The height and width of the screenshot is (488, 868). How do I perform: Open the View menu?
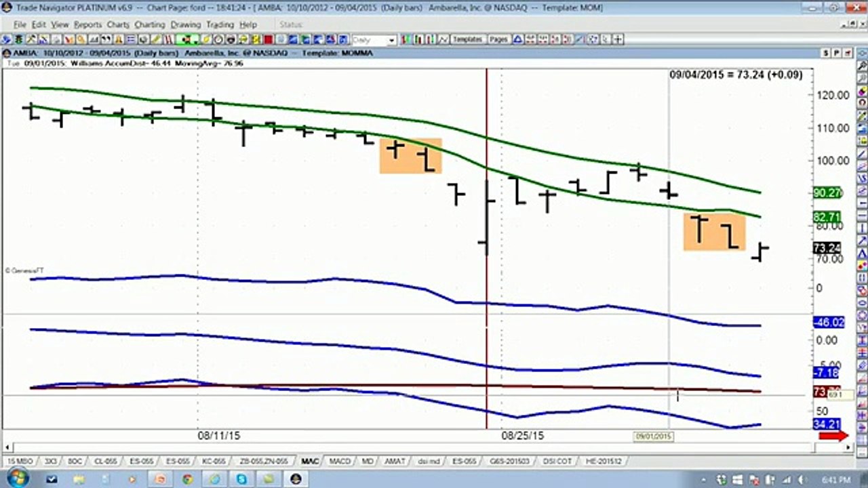tap(60, 24)
